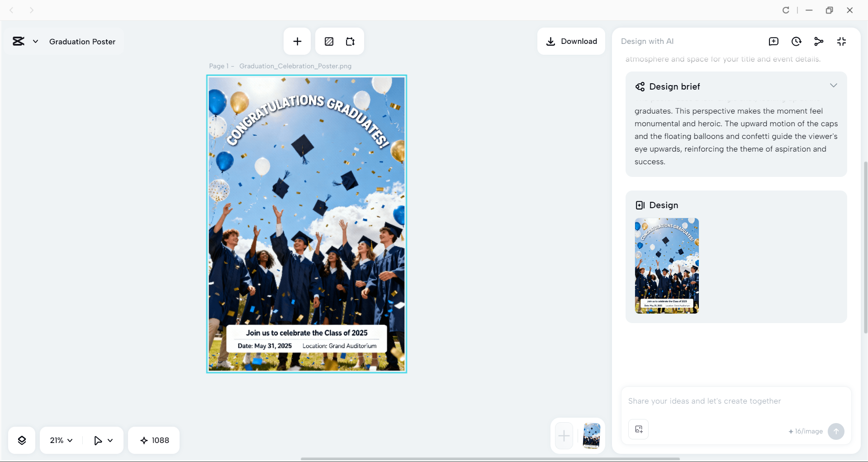Collapse the Design brief section
The image size is (868, 462).
coord(833,86)
